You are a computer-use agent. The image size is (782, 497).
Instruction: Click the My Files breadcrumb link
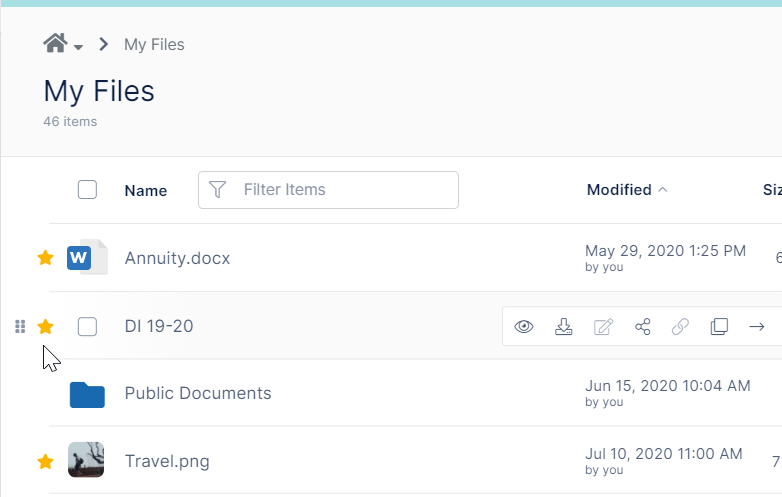(x=154, y=44)
